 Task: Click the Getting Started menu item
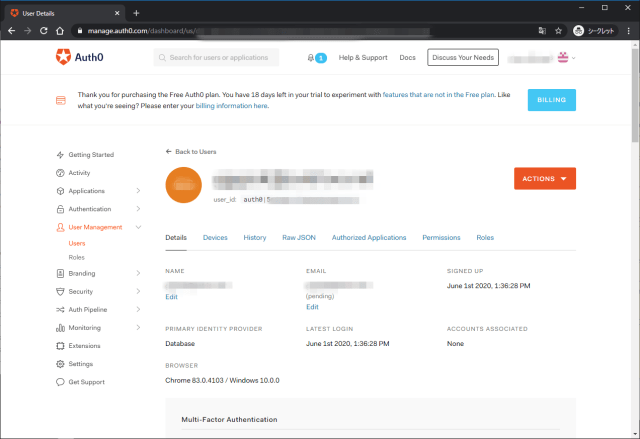pos(91,155)
